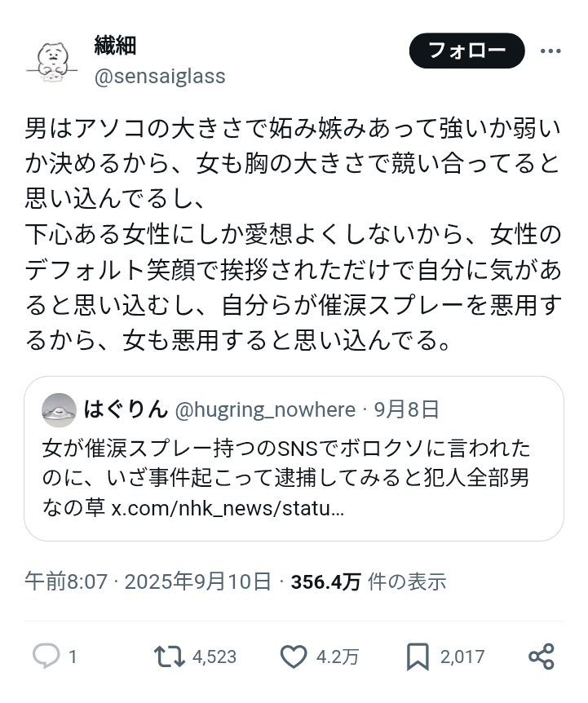Open the 356.4万 件の表示 view count
588x703 pixels.
tap(369, 581)
